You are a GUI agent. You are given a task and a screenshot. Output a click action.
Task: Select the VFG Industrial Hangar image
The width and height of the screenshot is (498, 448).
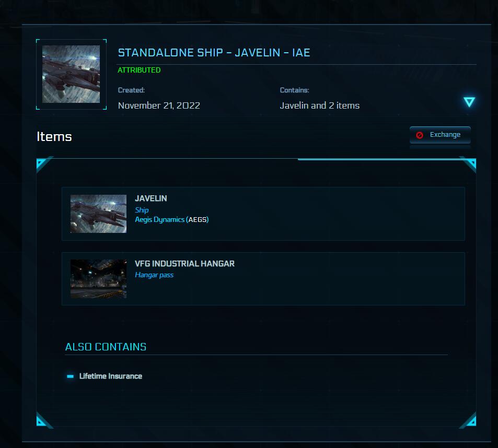98,279
